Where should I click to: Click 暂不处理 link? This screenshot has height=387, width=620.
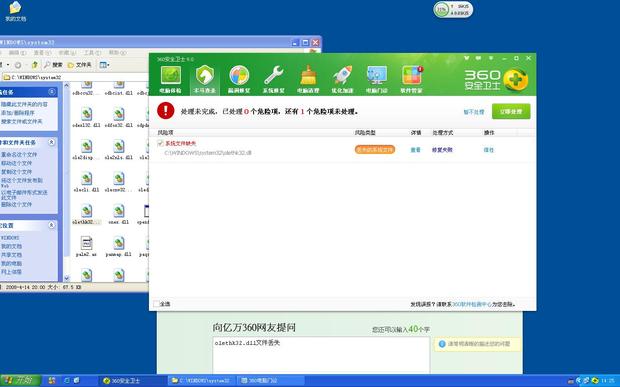tap(474, 112)
